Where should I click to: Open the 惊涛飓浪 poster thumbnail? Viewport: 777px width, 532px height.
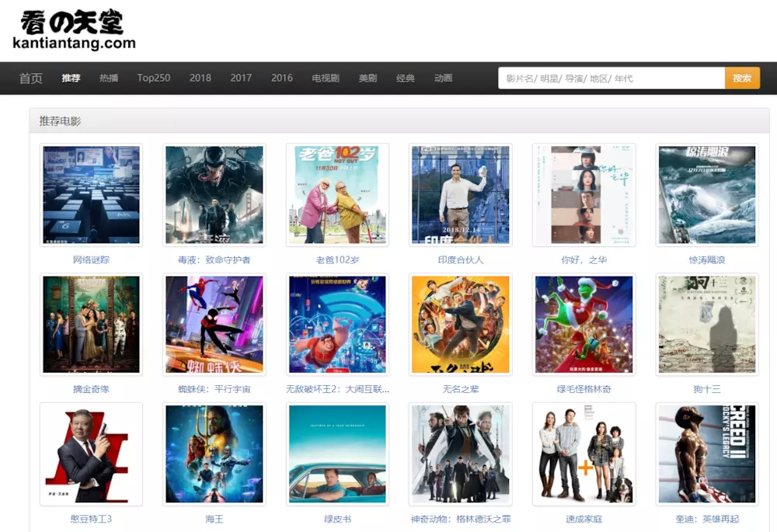[x=707, y=195]
